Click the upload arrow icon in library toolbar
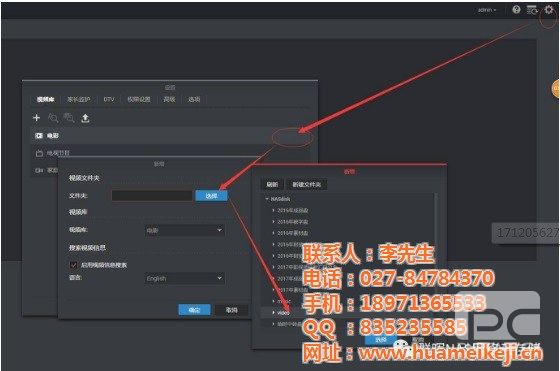Viewport: 560px width, 371px height. pos(85,118)
